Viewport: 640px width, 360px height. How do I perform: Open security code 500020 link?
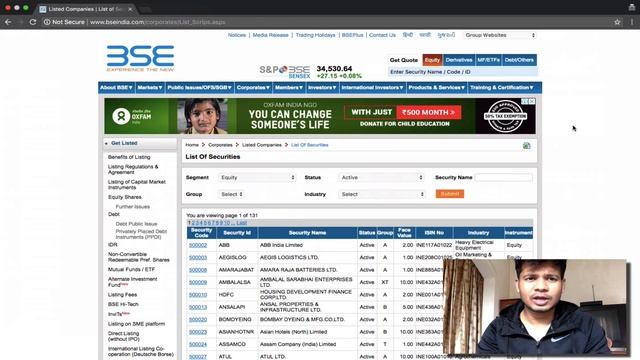tap(198, 320)
